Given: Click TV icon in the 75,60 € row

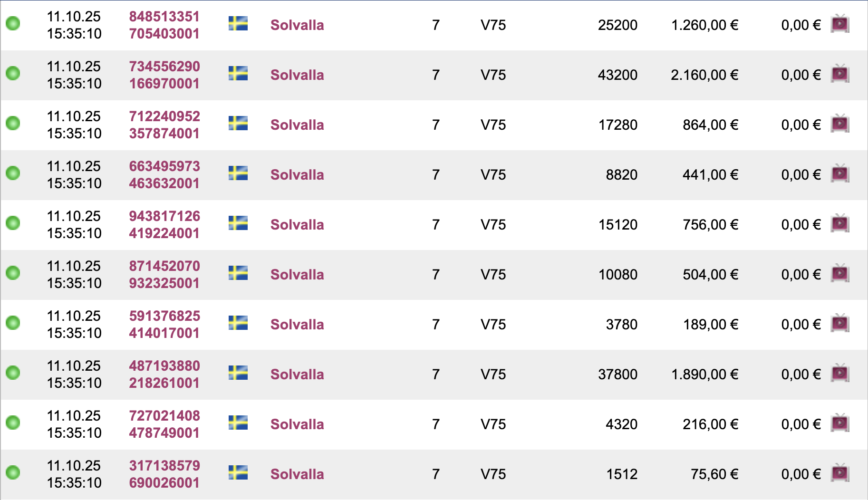Looking at the screenshot, I should point(840,473).
